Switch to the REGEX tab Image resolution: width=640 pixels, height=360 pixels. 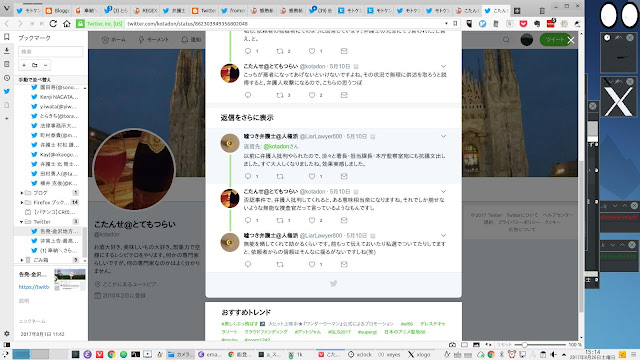pyautogui.click(x=145, y=11)
